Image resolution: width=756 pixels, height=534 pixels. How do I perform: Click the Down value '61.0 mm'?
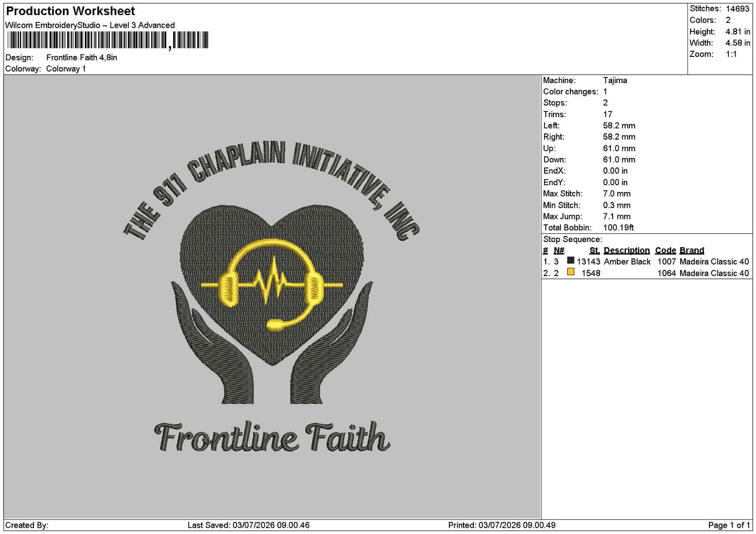point(619,160)
